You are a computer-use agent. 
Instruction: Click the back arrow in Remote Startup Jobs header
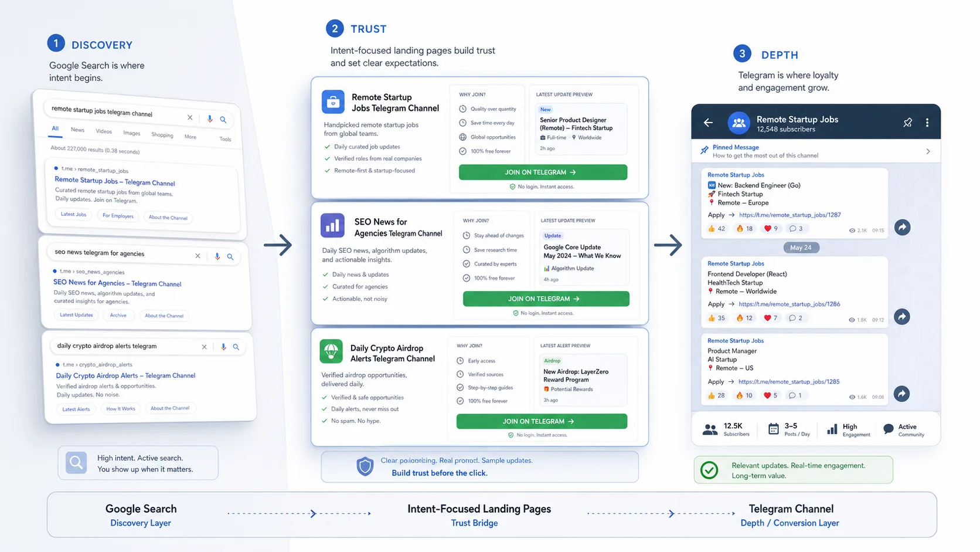pyautogui.click(x=708, y=123)
